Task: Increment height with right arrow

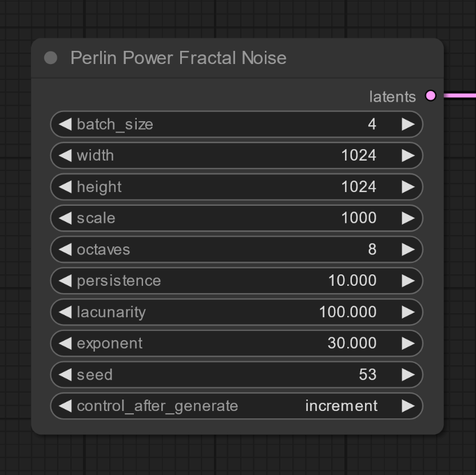Action: coord(407,187)
